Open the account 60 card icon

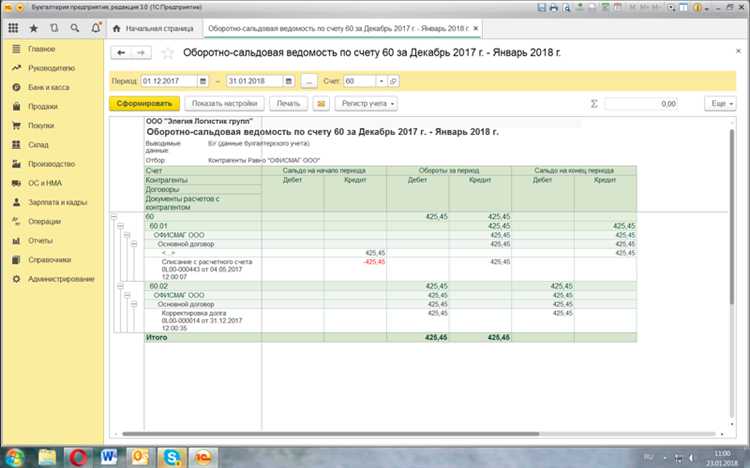(x=393, y=81)
